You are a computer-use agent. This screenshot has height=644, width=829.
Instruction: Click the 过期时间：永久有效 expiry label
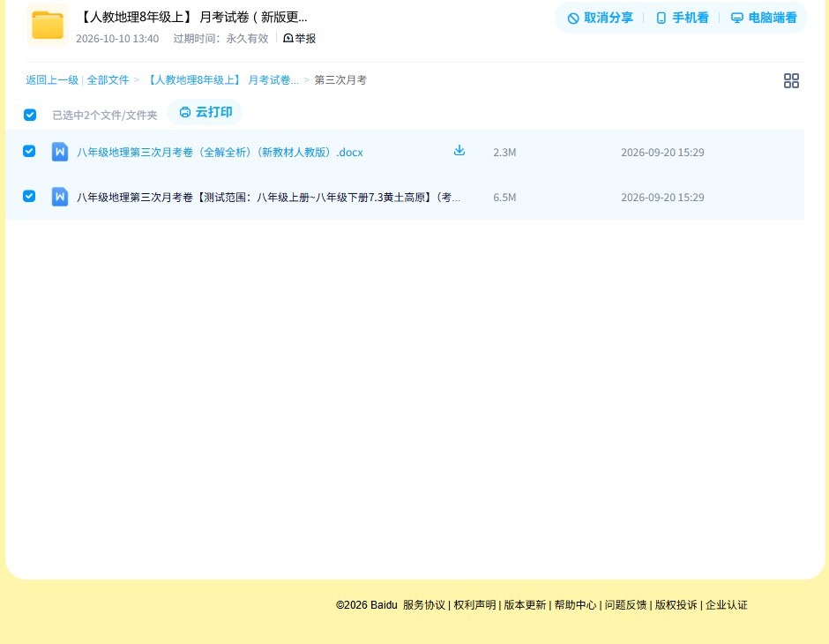point(221,39)
